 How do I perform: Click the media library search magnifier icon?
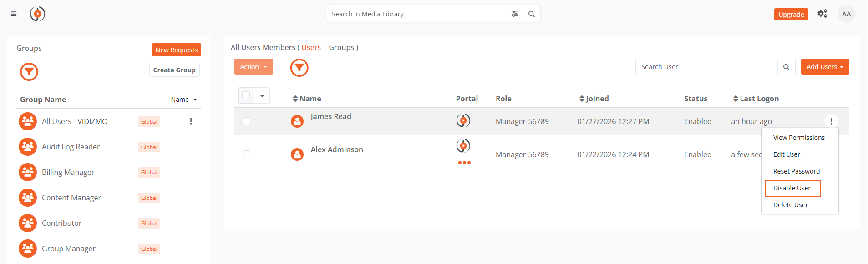(x=531, y=14)
